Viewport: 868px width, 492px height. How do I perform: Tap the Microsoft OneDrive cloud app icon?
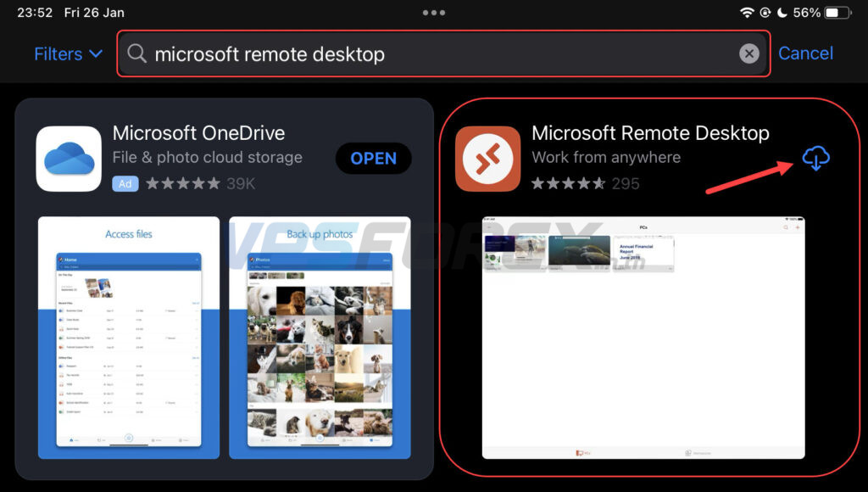pyautogui.click(x=69, y=159)
